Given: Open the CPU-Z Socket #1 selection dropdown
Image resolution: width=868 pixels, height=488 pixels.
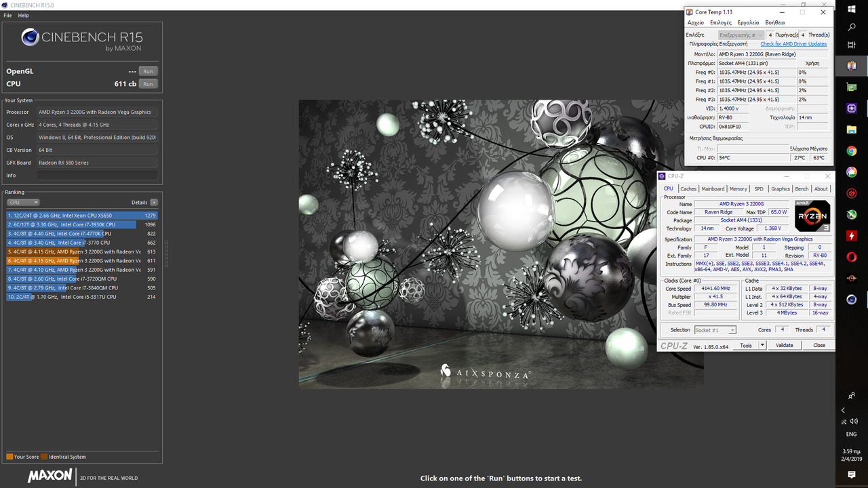Looking at the screenshot, I should click(x=715, y=330).
